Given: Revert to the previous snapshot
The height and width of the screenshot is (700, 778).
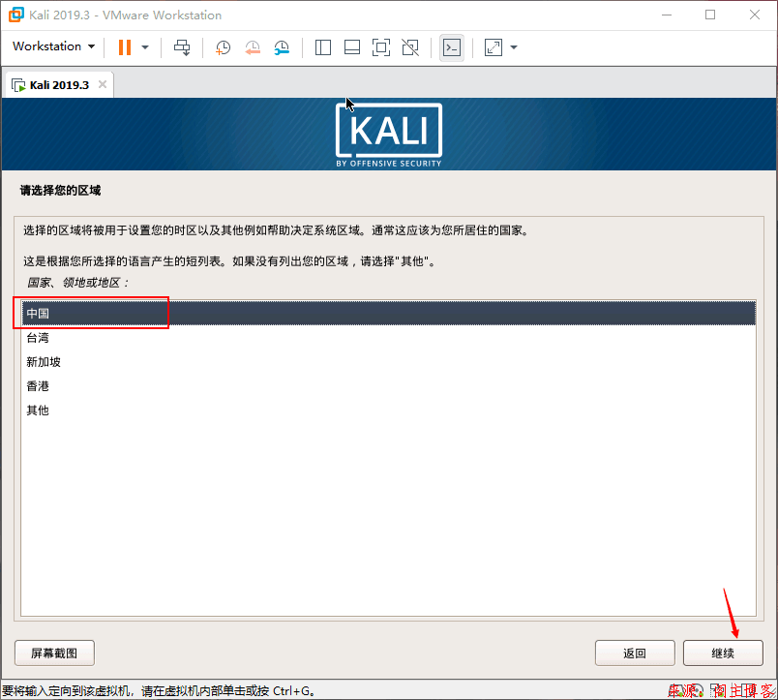Looking at the screenshot, I should point(253,47).
